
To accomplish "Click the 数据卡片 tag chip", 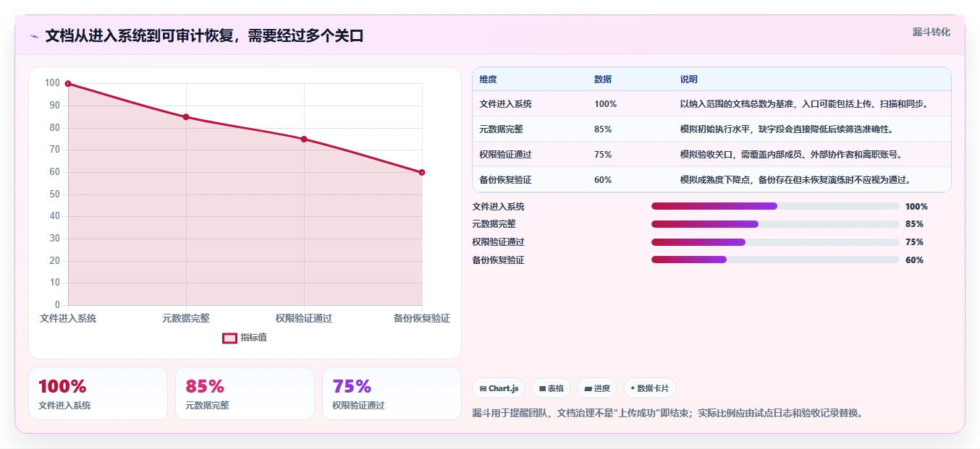I will 649,388.
